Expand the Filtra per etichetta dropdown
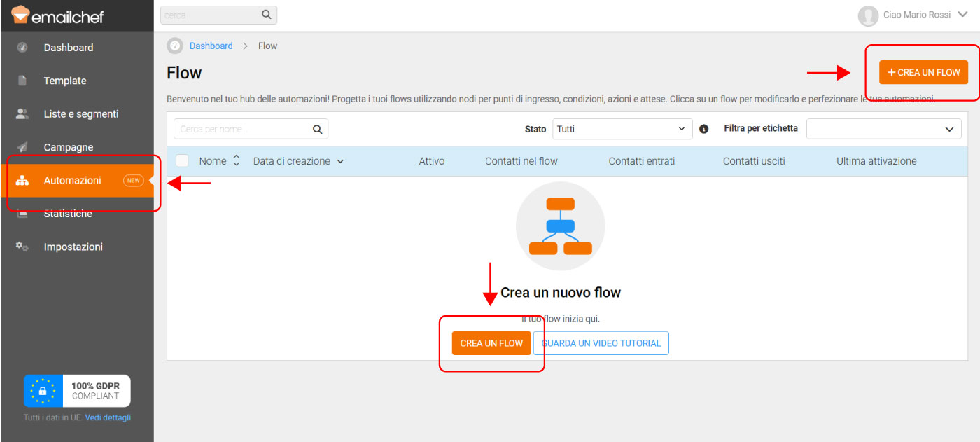The height and width of the screenshot is (442, 980). (883, 129)
